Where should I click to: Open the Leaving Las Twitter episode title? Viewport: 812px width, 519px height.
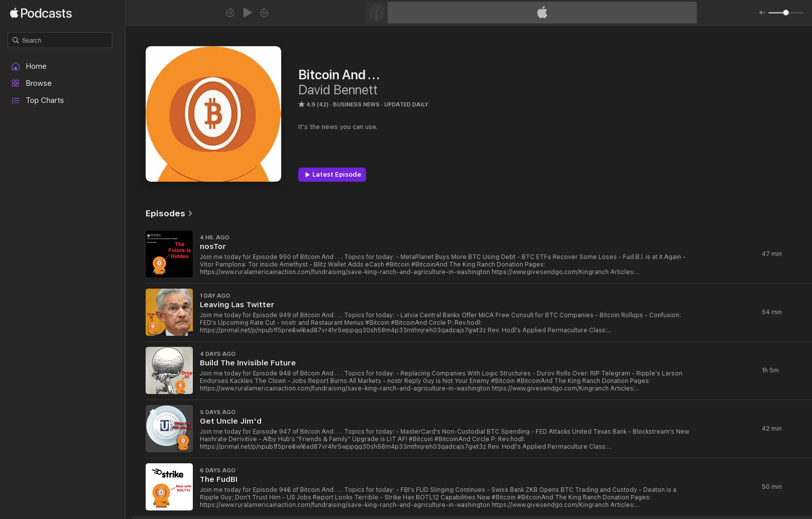[237, 305]
